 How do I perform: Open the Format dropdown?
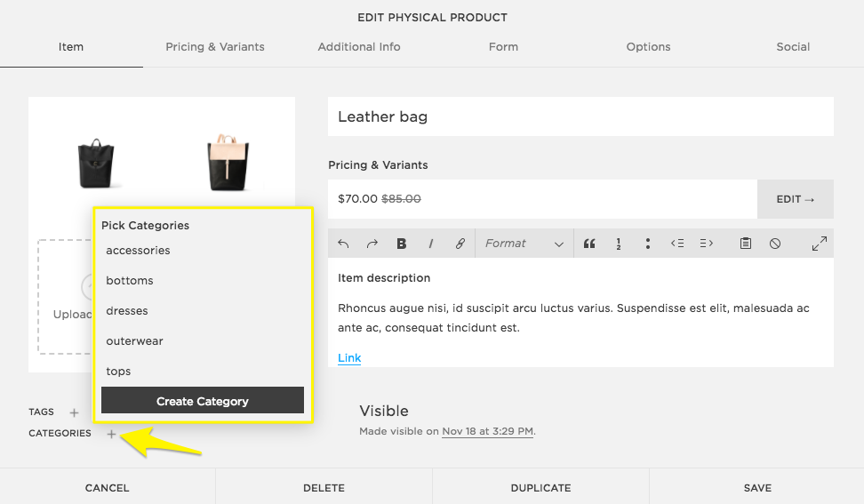[524, 244]
